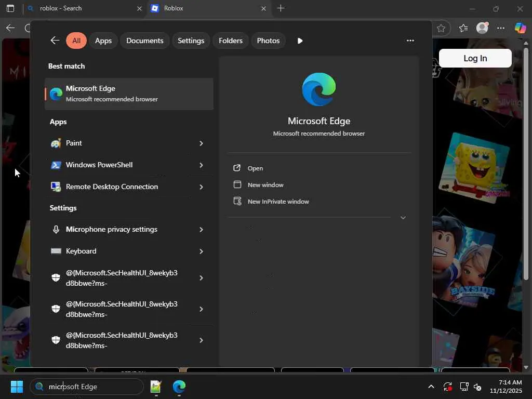Open Microsoft Edge from the taskbar
The width and height of the screenshot is (532, 399).
coord(179,387)
